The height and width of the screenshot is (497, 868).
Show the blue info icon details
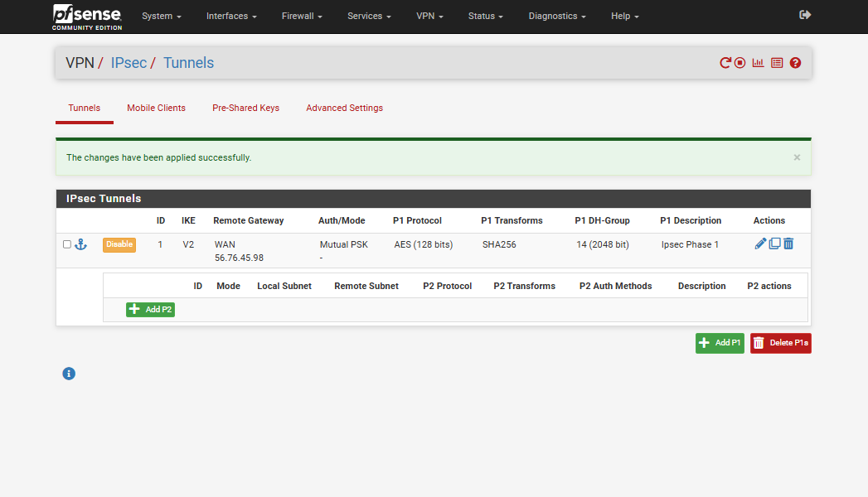coord(69,374)
